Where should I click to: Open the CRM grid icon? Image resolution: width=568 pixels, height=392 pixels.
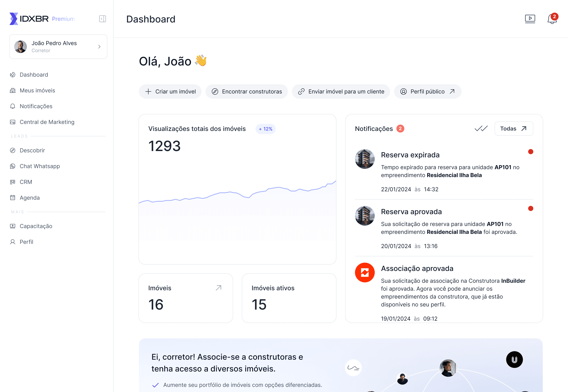[13, 182]
